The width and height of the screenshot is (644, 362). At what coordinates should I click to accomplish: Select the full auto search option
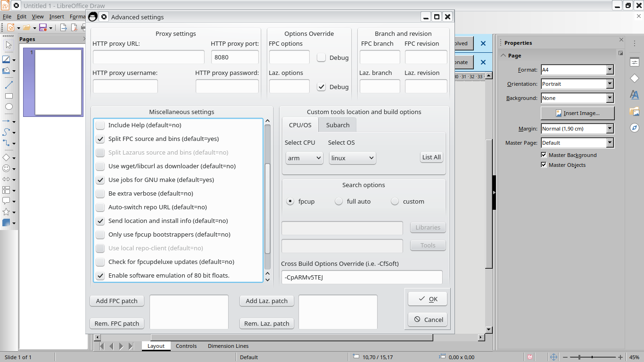[x=339, y=201]
